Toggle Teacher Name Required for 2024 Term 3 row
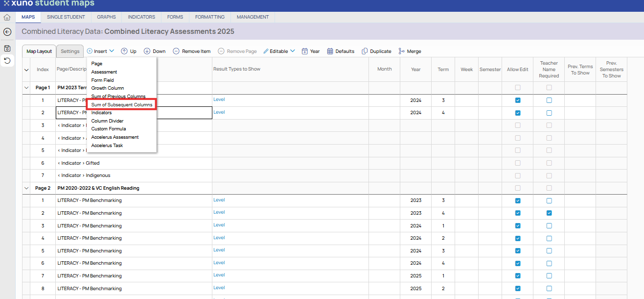This screenshot has width=644, height=299. [x=549, y=100]
